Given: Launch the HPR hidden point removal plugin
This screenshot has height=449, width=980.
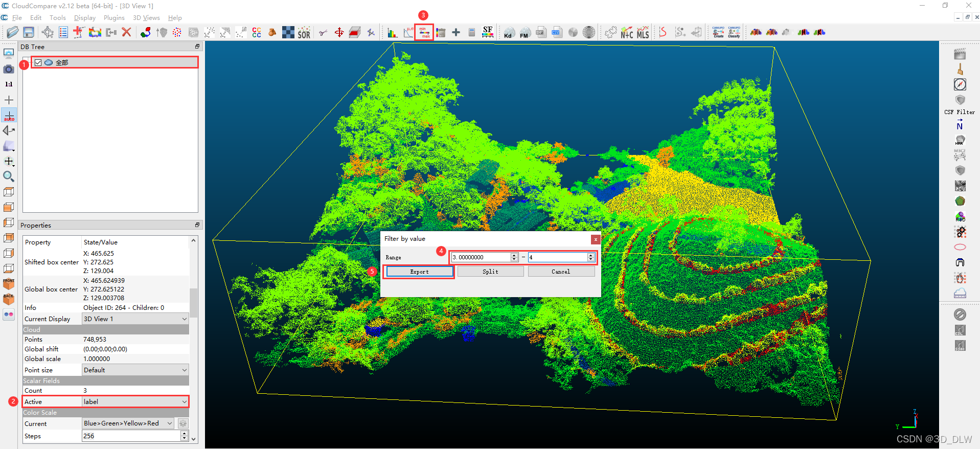Looking at the screenshot, I should coord(960,140).
